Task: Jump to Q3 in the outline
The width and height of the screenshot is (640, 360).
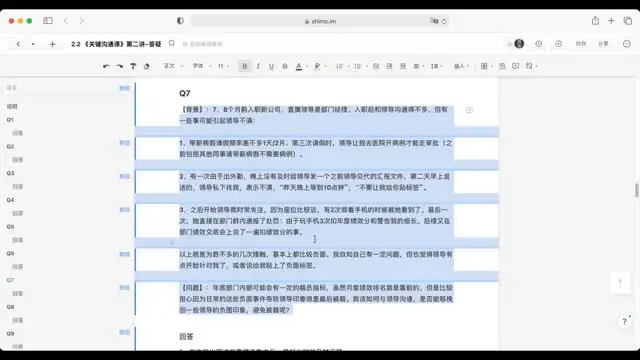Action: (x=10, y=173)
